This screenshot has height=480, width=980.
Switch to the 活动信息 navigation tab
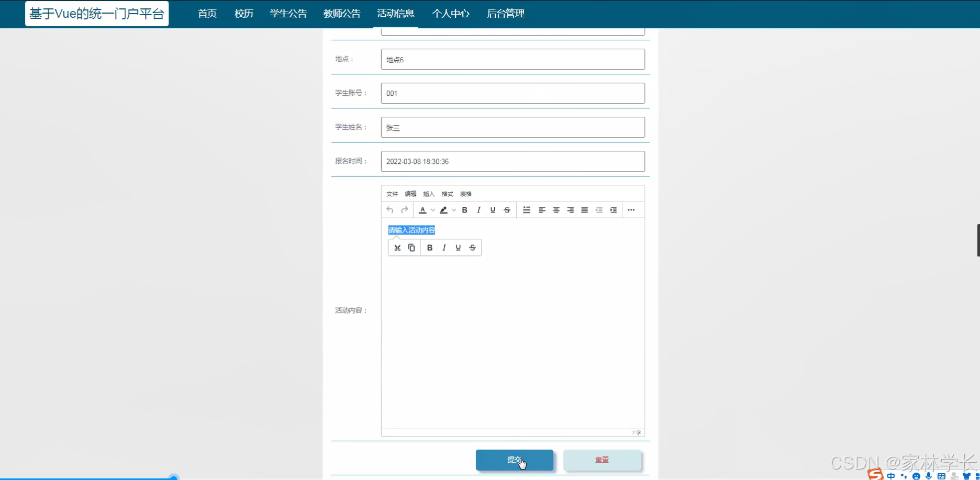click(x=396, y=13)
